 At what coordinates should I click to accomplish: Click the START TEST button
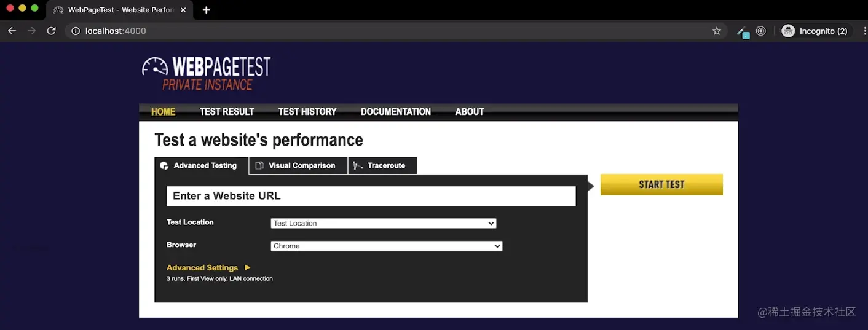[661, 184]
